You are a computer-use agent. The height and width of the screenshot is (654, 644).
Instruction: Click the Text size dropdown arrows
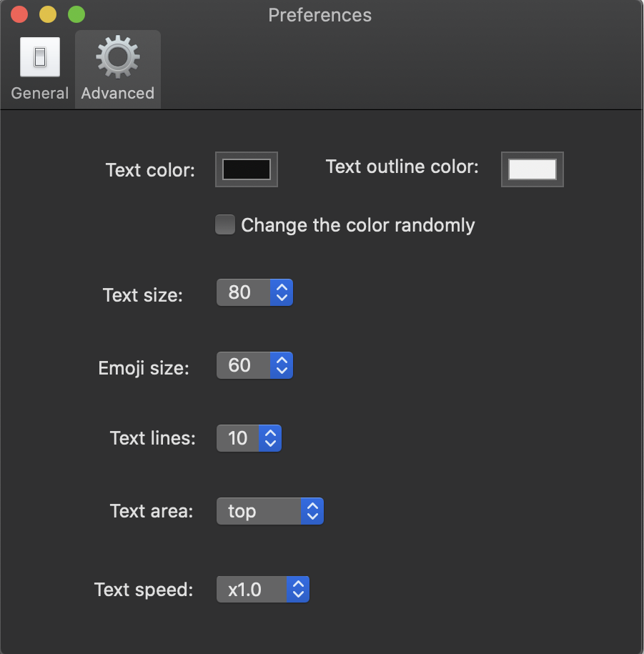282,292
